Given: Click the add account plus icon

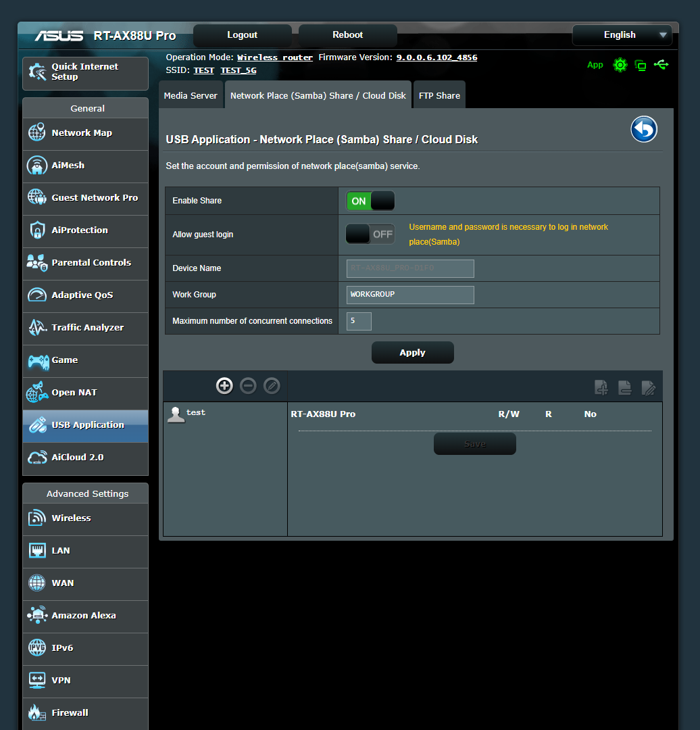Looking at the screenshot, I should click(224, 385).
